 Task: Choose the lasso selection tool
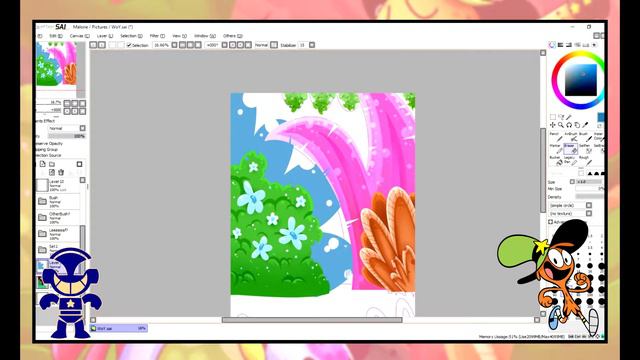coord(561,117)
